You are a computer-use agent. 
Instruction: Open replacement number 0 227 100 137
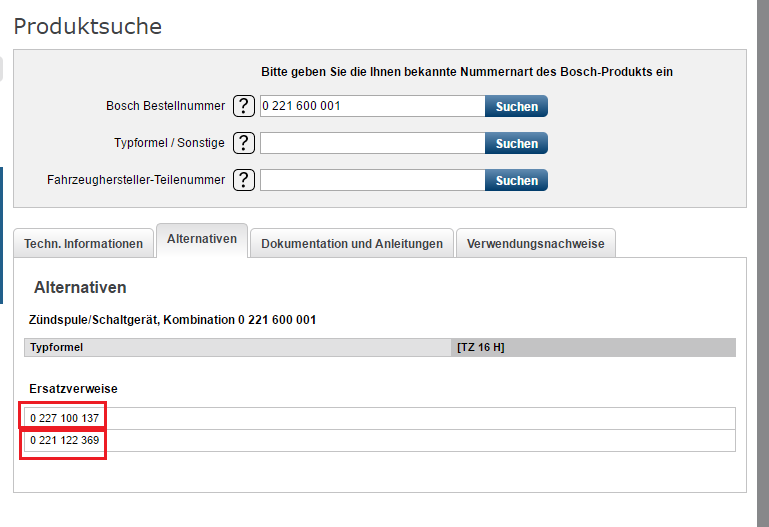64,418
